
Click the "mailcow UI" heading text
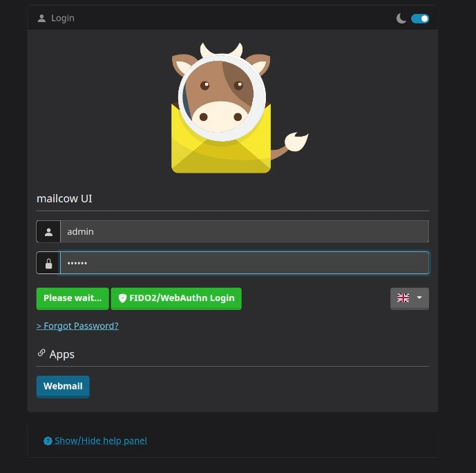tap(64, 198)
